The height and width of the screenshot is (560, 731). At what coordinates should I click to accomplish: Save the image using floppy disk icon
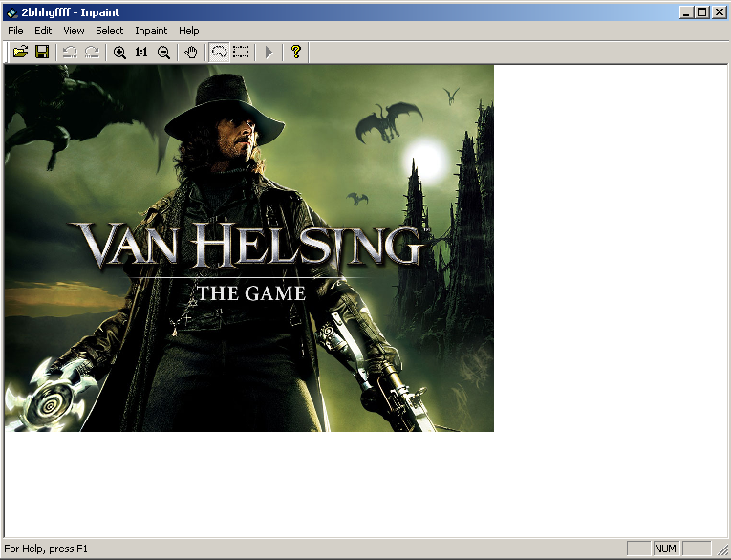tap(42, 52)
